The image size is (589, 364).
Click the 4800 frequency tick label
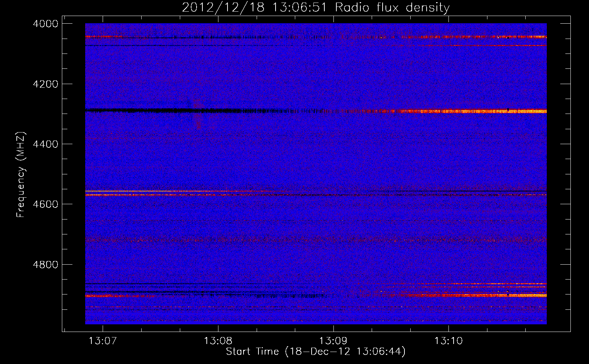point(46,264)
